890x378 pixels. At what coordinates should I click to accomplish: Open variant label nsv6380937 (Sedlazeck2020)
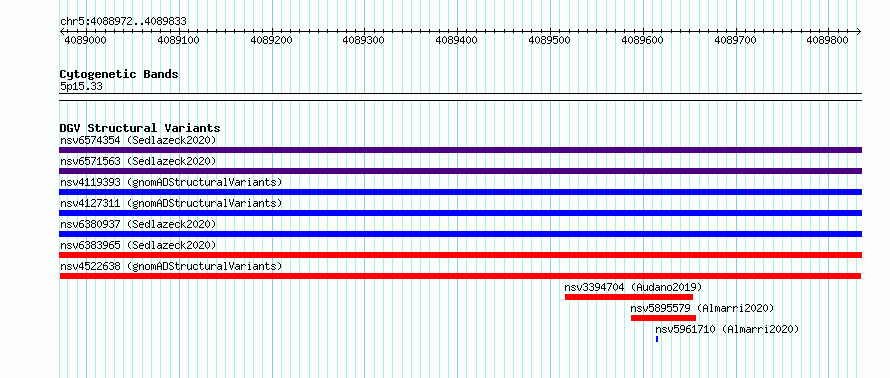coord(138,224)
